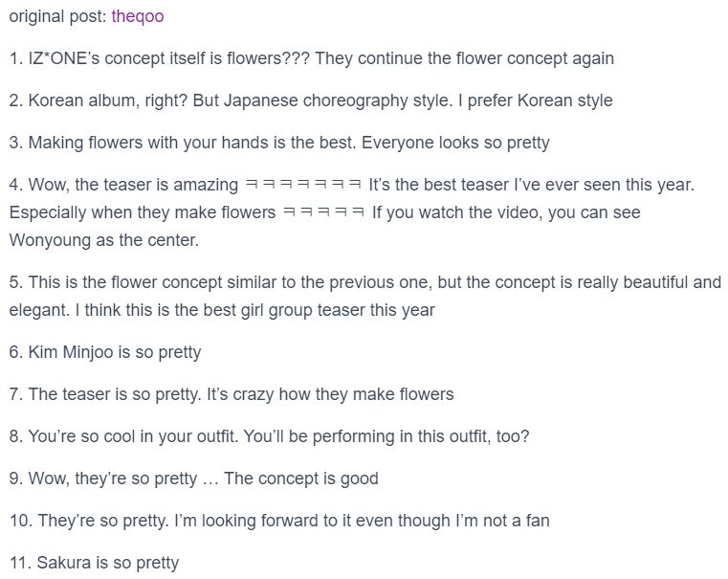The image size is (728, 579).
Task: Click comment 5 about beautiful and elegant concept
Action: 364,297
